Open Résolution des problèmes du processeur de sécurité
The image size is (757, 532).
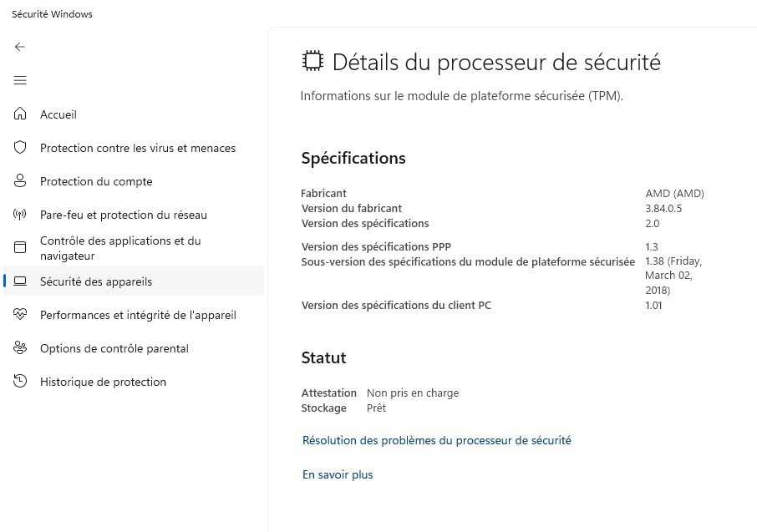pos(436,440)
